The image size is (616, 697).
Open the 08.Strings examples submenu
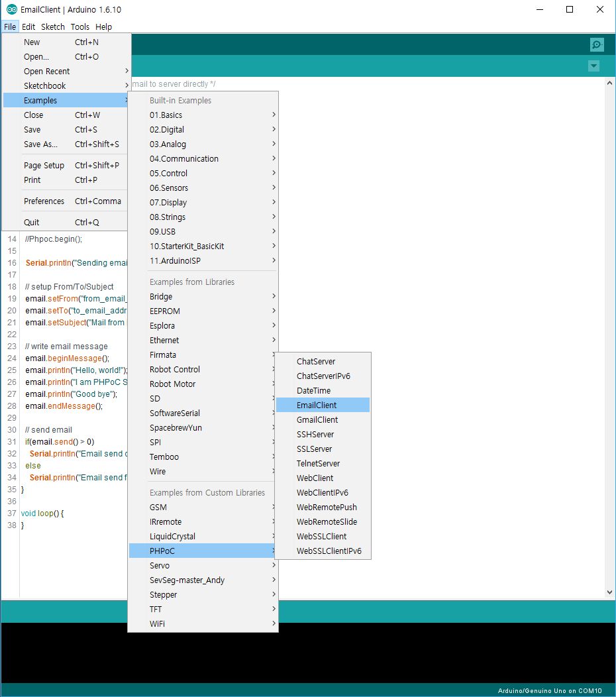[x=203, y=217]
